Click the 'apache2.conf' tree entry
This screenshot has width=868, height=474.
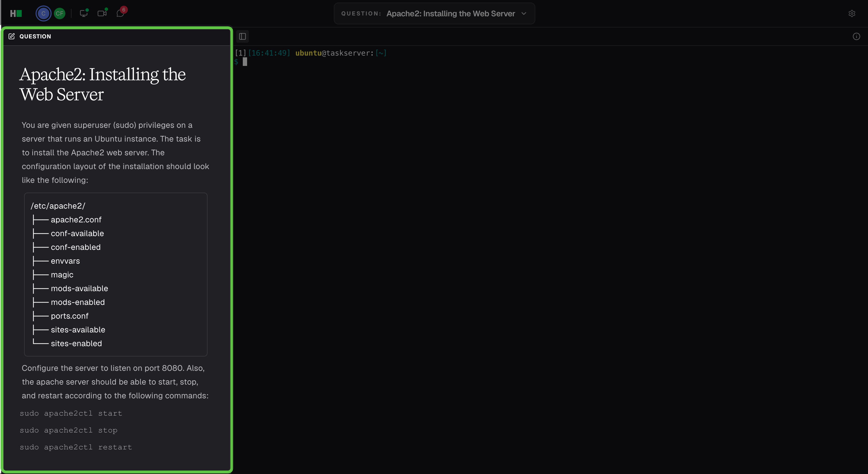point(76,220)
